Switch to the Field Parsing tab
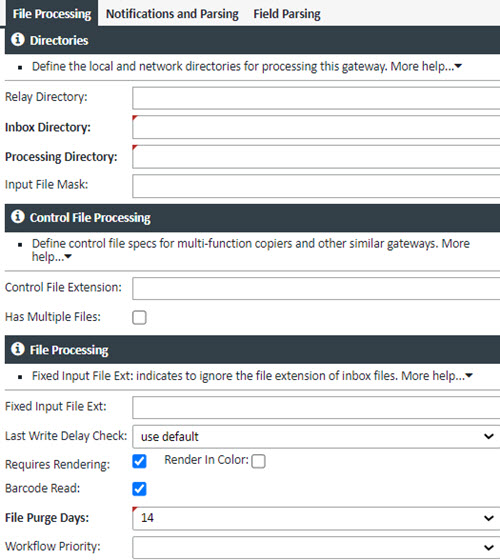 [287, 14]
